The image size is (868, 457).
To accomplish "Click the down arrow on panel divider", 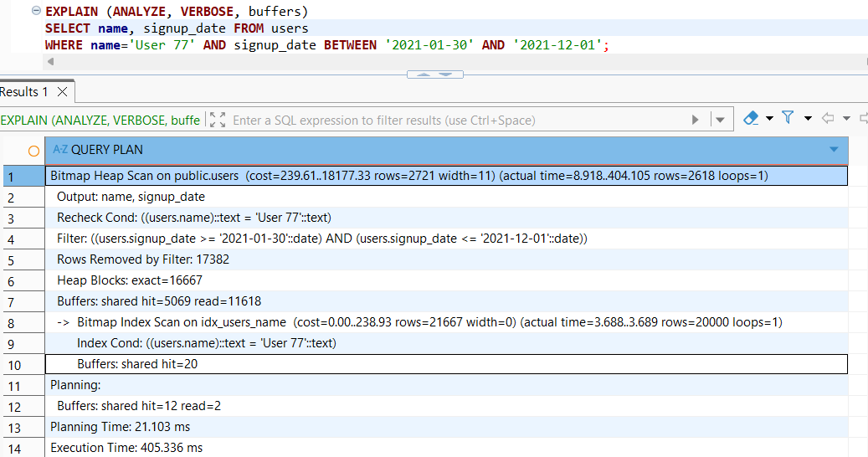I will click(x=445, y=74).
